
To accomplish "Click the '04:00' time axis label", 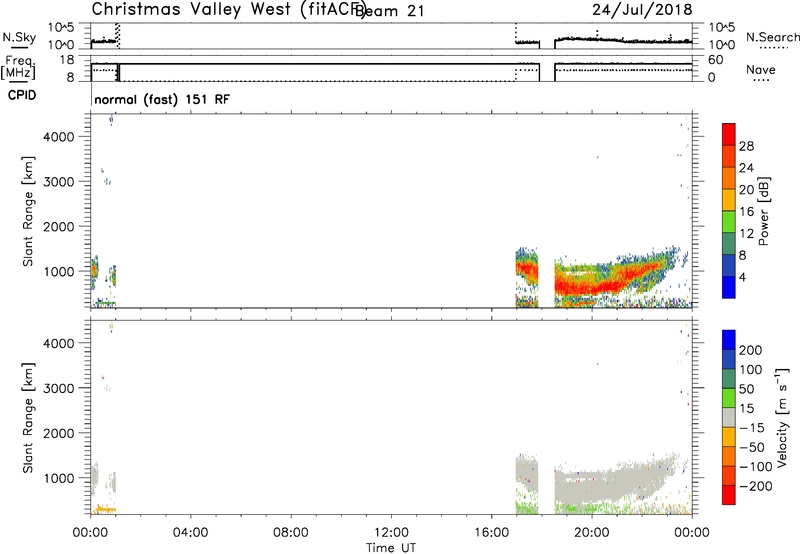I will (x=190, y=533).
